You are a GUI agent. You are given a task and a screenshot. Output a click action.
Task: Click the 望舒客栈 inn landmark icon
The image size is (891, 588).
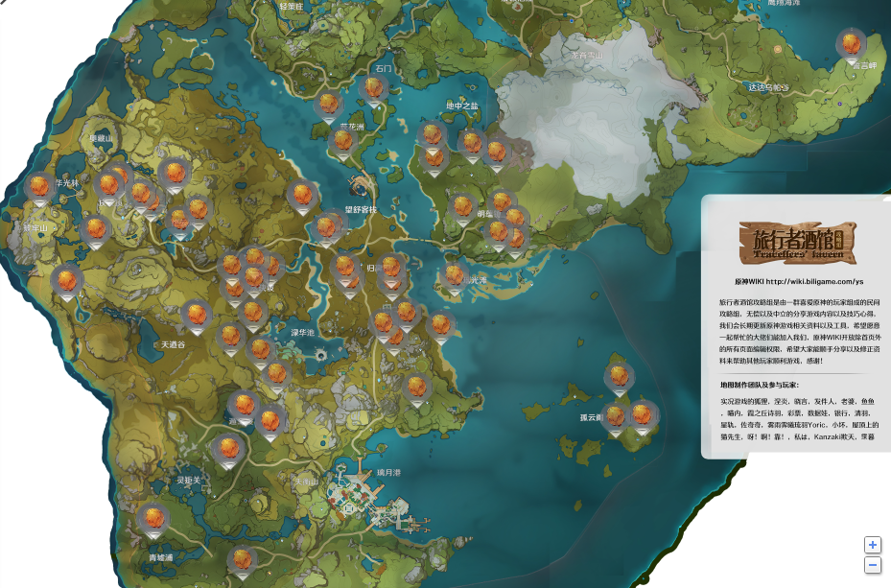click(x=361, y=185)
